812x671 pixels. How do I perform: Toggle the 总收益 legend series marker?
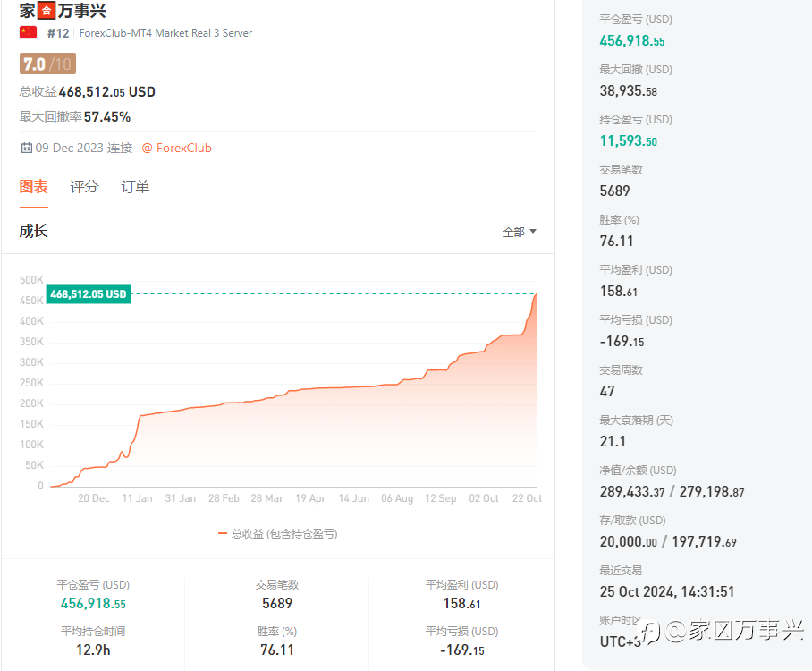click(x=223, y=533)
